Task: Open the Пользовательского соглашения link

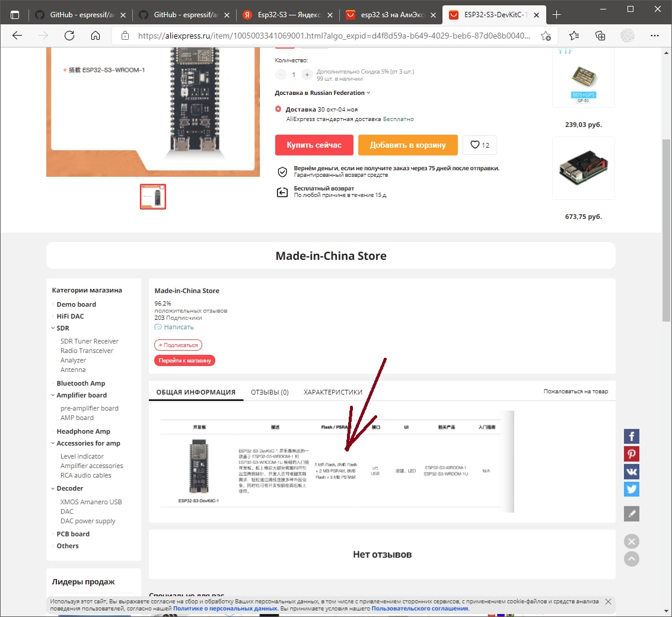Action: click(419, 608)
